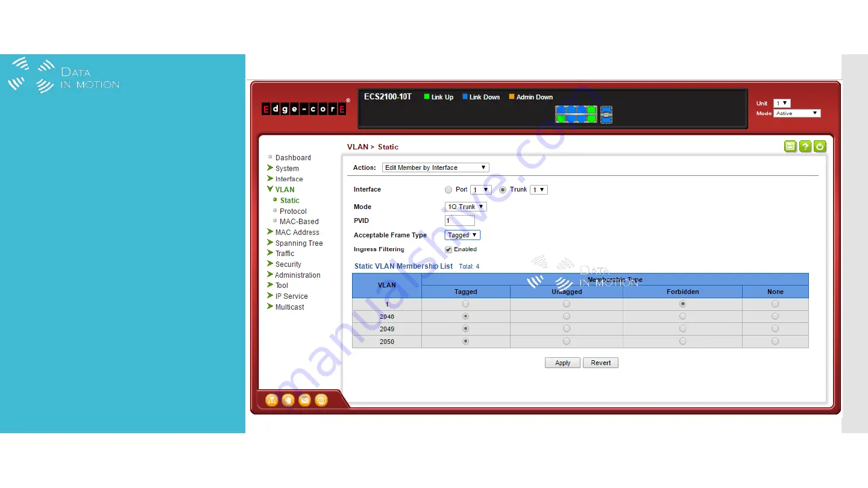Set VLAN 2048 membership to Forbidden
Image resolution: width=868 pixels, height=488 pixels.
(682, 316)
